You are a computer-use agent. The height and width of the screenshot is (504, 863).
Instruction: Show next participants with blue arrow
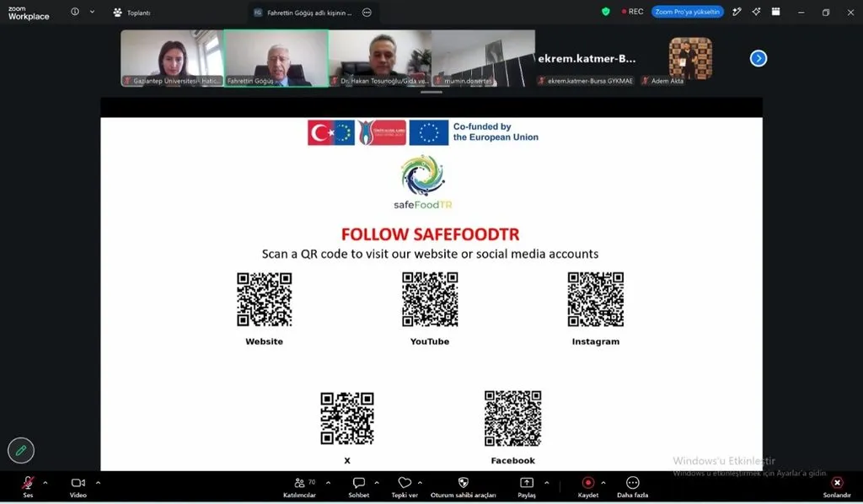click(758, 58)
